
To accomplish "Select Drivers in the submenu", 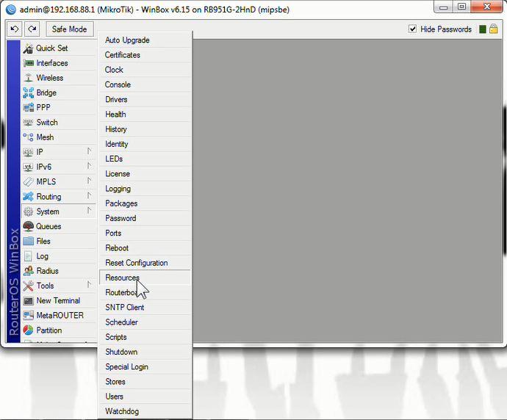I will tap(145, 100).
